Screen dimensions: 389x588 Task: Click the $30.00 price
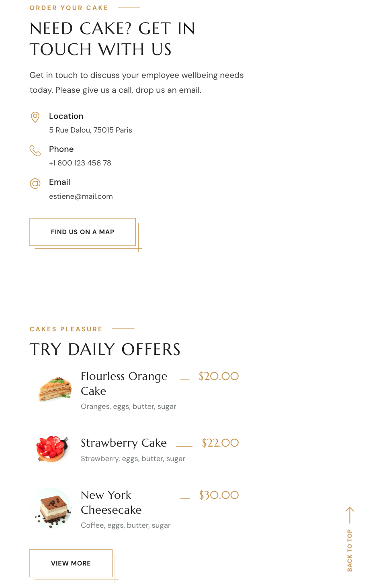219,495
